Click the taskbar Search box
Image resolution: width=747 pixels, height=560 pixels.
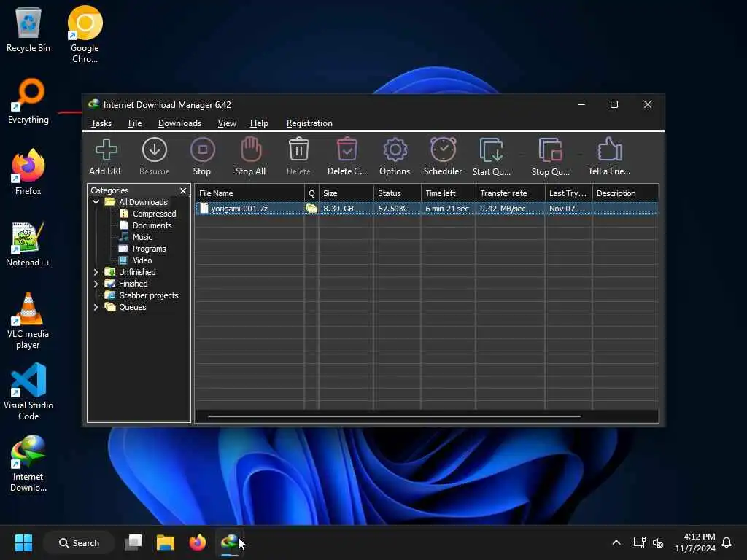(x=79, y=542)
